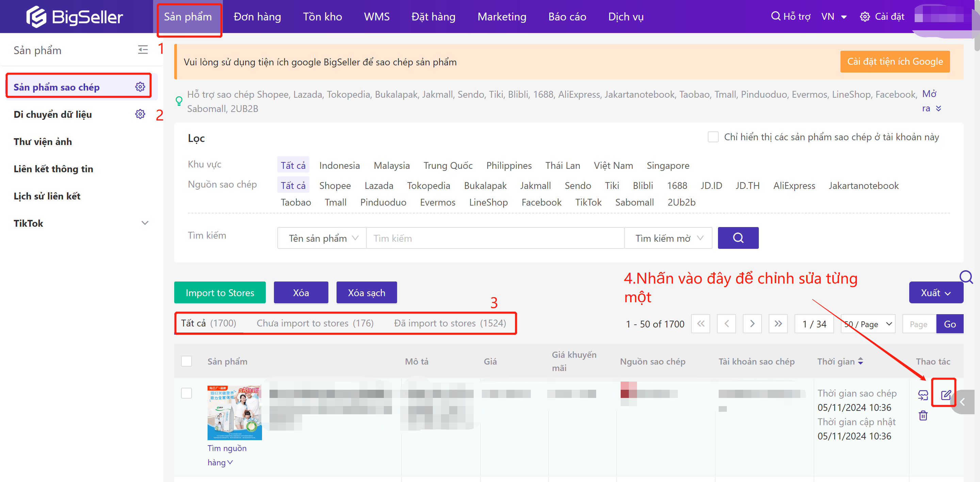Viewport: 980px width, 482px height.
Task: Filter copy source by Shopee
Action: coord(335,186)
